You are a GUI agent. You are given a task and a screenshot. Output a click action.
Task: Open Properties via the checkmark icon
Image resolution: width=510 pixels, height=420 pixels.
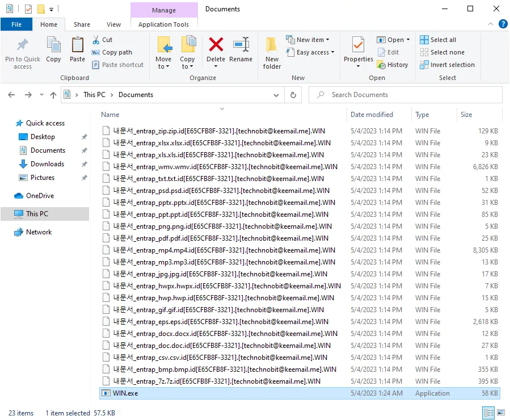click(358, 45)
